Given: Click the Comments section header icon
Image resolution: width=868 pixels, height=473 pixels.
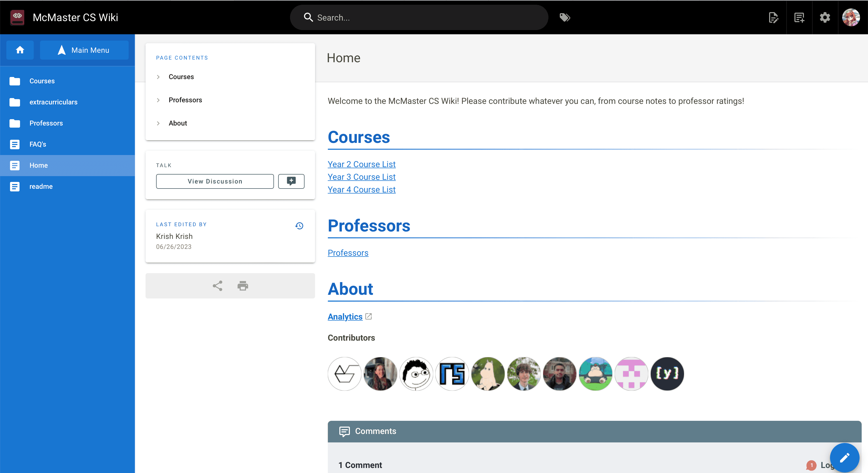Looking at the screenshot, I should (x=344, y=431).
